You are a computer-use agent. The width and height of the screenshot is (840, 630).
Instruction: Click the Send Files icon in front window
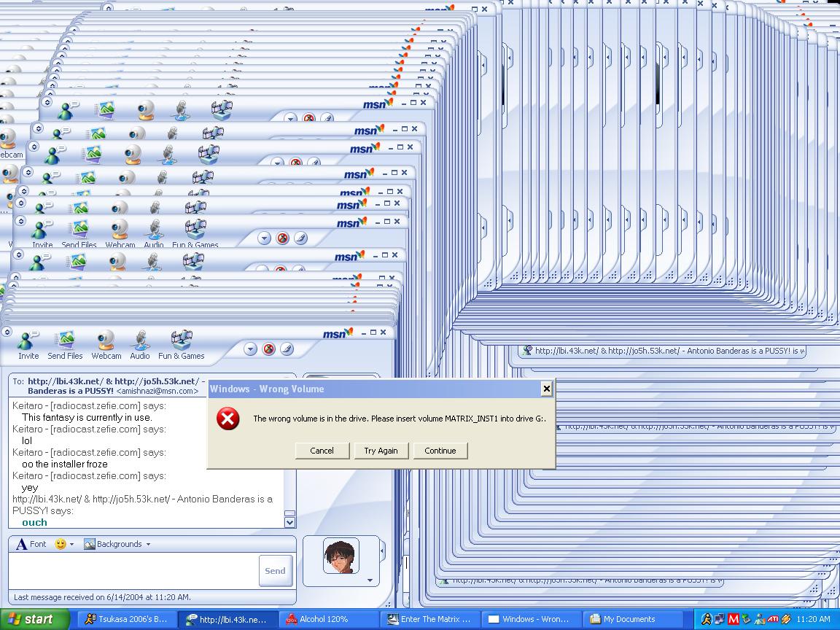65,344
